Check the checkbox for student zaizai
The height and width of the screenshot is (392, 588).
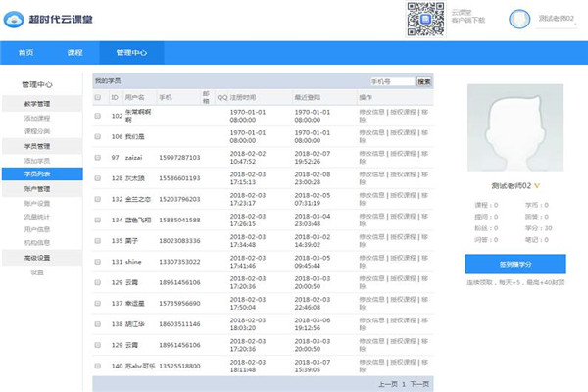coord(98,157)
